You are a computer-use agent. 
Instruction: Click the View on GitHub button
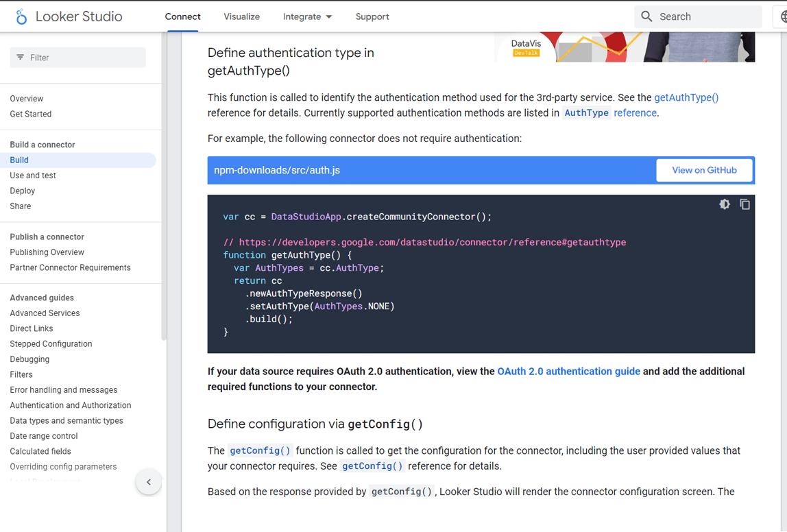tap(704, 170)
